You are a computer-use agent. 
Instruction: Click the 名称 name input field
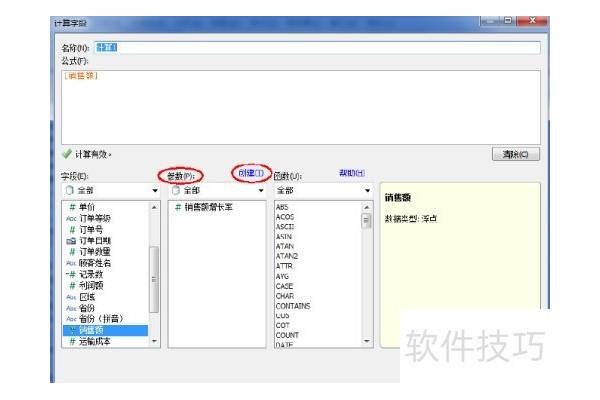pyautogui.click(x=317, y=47)
